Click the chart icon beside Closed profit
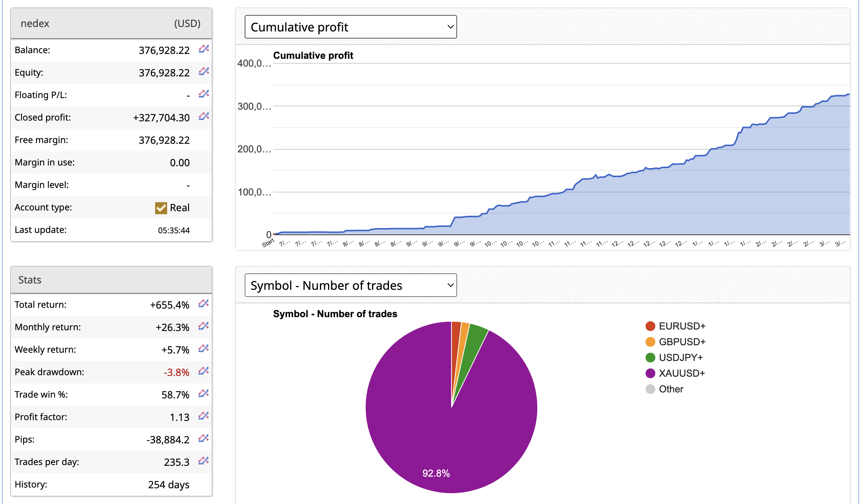 203,116
